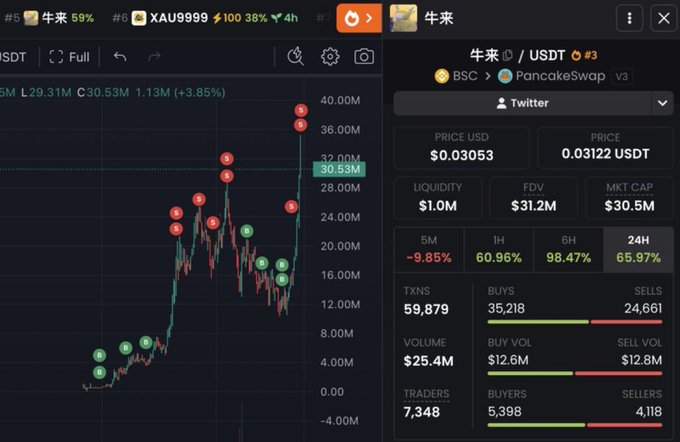This screenshot has height=442, width=680.
Task: Close the 牛来 token panel
Action: click(664, 18)
